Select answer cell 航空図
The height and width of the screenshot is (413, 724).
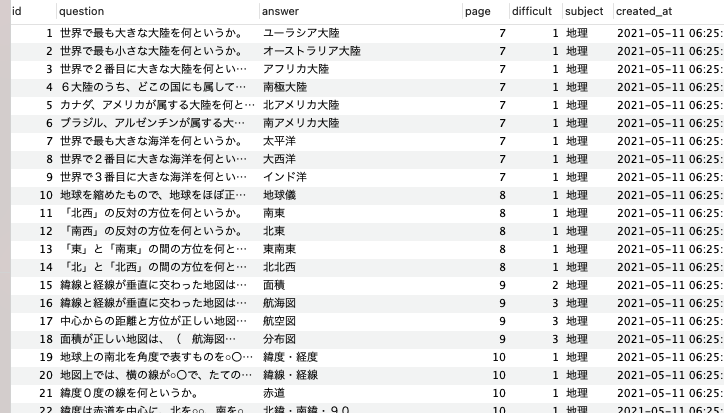tap(279, 322)
